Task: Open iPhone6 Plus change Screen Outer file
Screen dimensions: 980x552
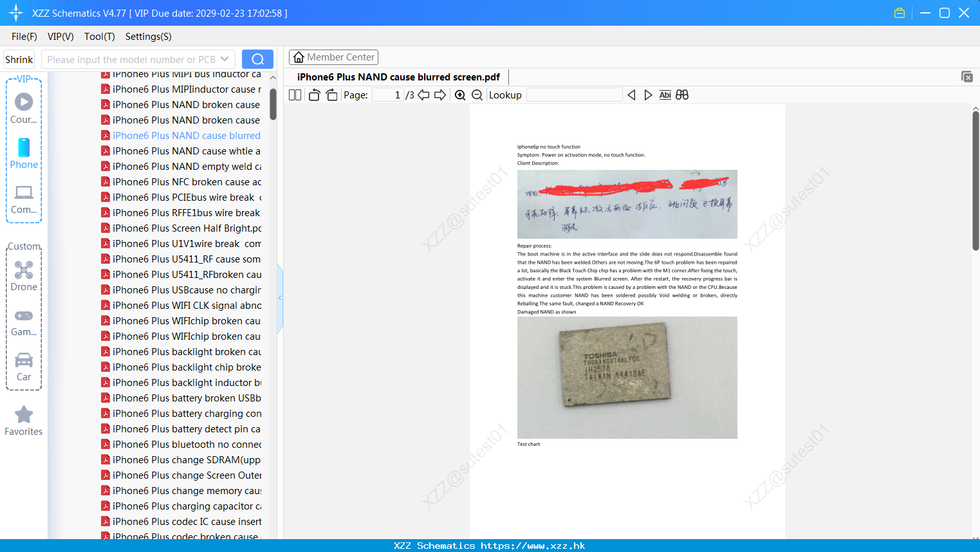Action: coord(181,475)
